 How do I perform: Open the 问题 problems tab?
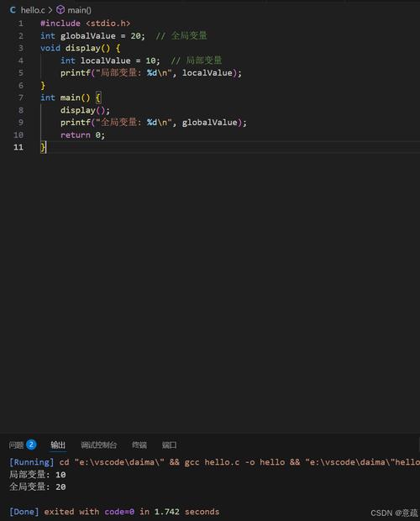16,445
